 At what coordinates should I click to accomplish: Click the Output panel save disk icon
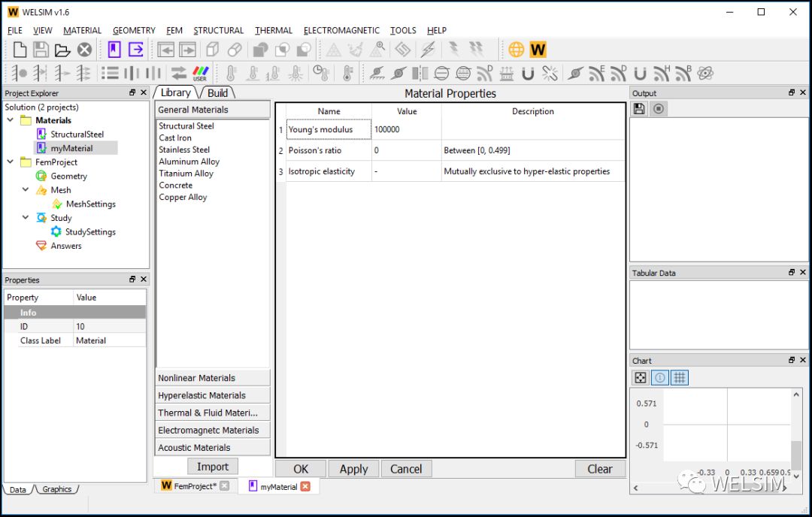pyautogui.click(x=640, y=109)
